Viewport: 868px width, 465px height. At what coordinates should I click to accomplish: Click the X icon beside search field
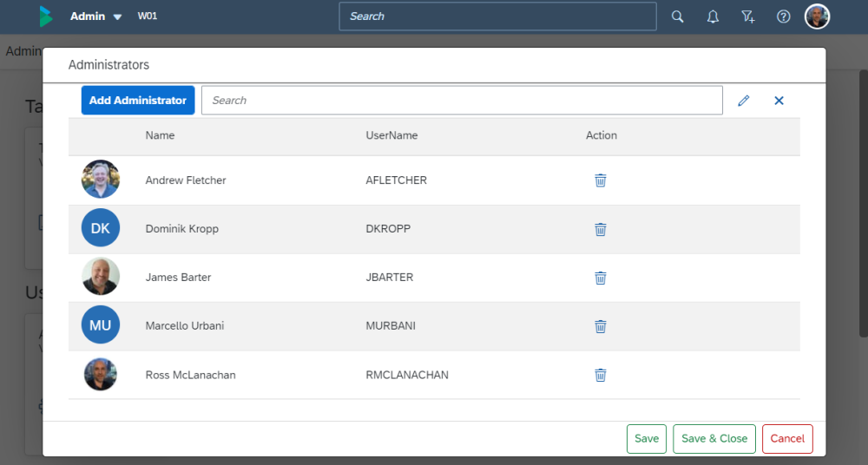[779, 101]
